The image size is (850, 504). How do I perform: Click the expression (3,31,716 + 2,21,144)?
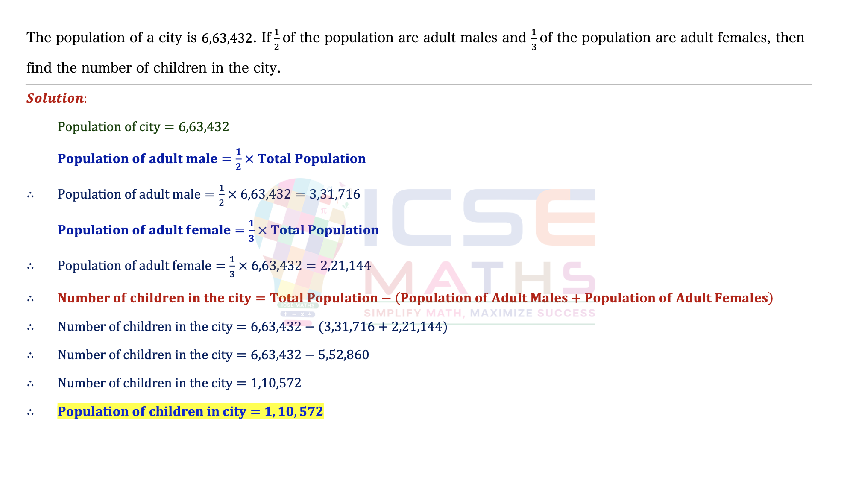[x=383, y=327]
